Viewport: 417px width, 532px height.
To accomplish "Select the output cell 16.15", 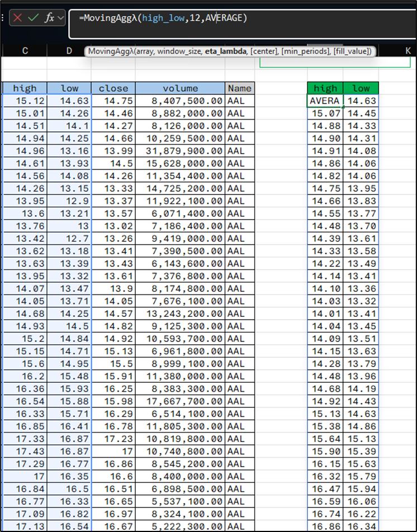I will [325, 464].
